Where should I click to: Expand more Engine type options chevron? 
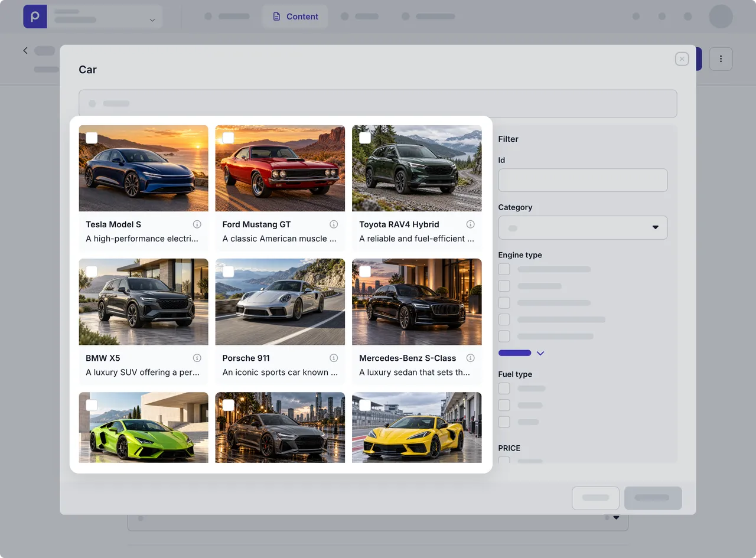coord(540,353)
